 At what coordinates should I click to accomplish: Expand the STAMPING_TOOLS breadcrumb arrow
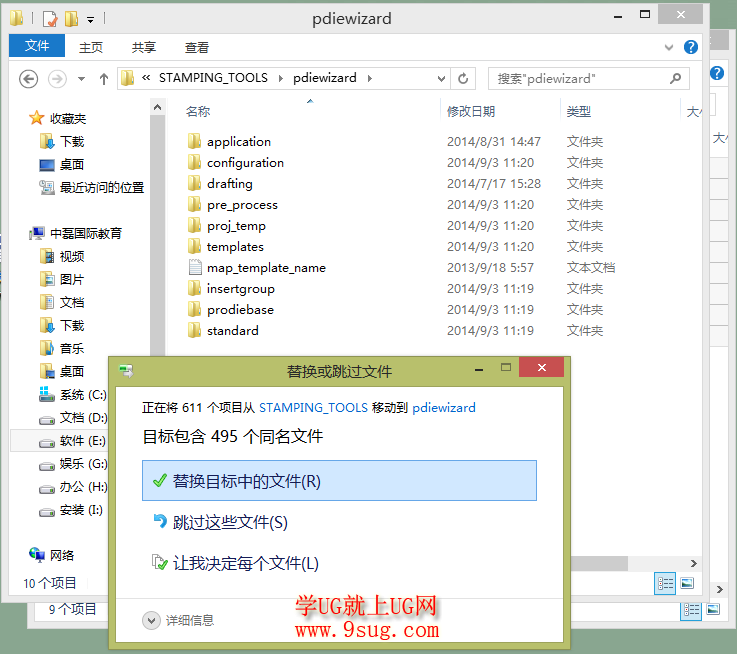point(281,78)
